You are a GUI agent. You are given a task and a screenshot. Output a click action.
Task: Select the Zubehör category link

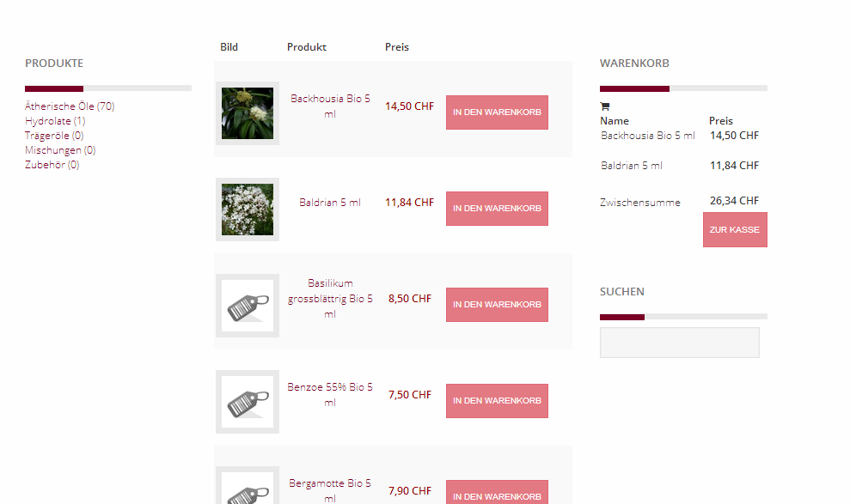point(52,165)
